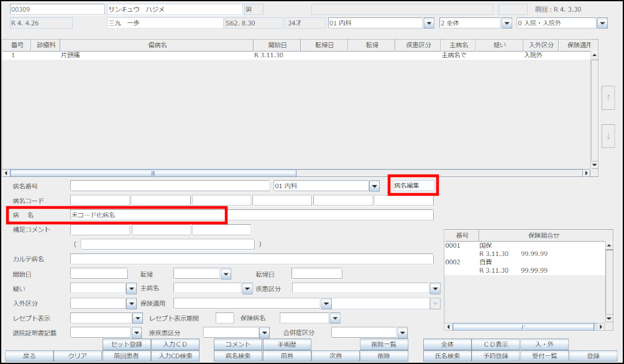Expand the 疾患区分 dropdown

tap(435, 288)
